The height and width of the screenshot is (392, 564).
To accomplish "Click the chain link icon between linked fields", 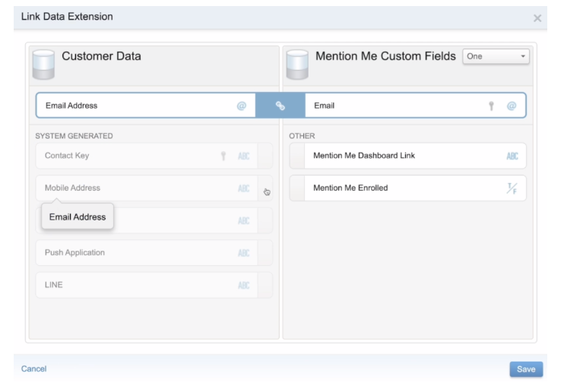I will (x=280, y=106).
